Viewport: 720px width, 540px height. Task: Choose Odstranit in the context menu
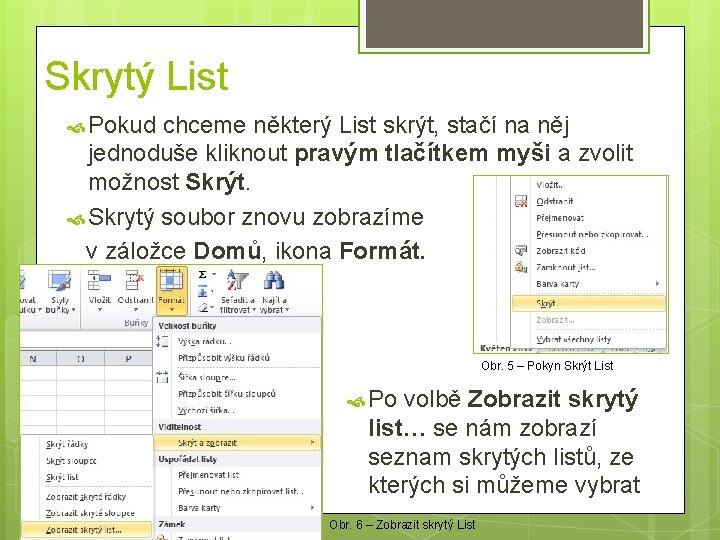[555, 201]
